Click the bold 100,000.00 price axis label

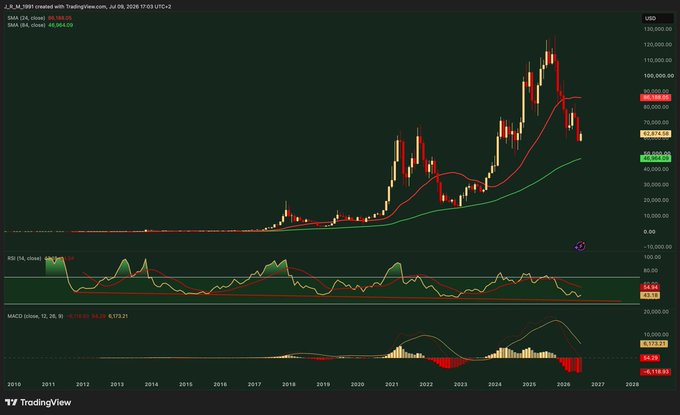[x=658, y=76]
